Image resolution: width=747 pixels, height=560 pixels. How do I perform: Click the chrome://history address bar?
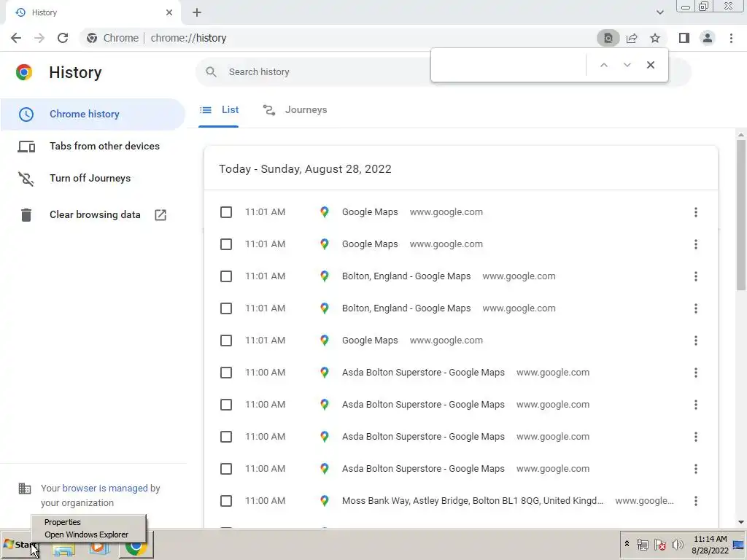tap(188, 38)
